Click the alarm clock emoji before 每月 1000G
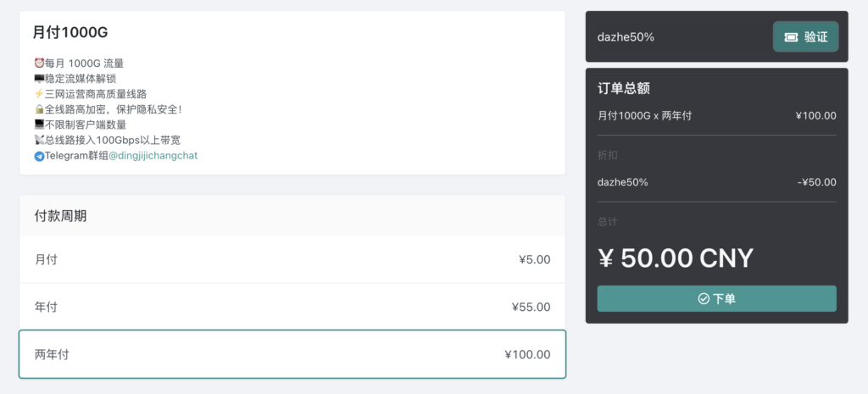 tap(39, 63)
